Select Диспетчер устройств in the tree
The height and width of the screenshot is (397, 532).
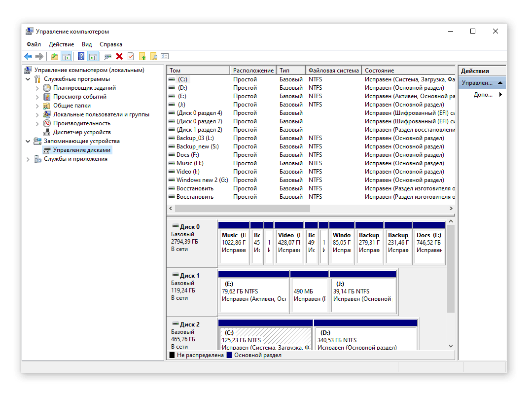click(x=82, y=132)
